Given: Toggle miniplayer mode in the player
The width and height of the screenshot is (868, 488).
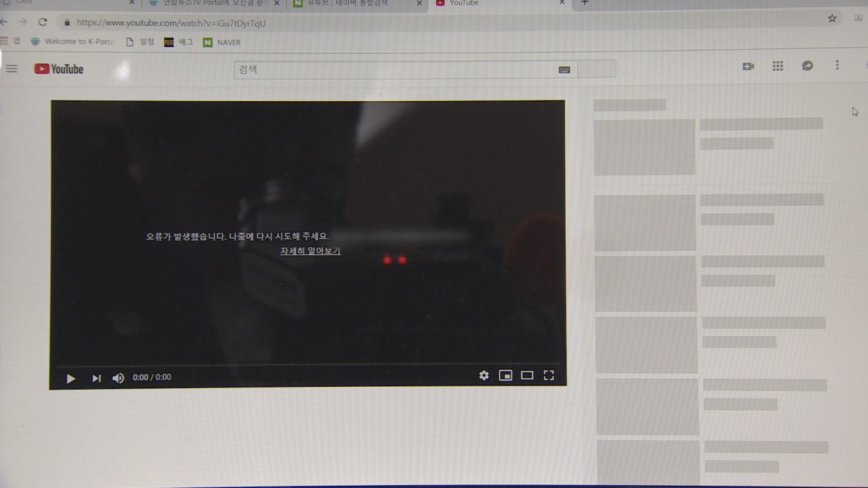Looking at the screenshot, I should (x=505, y=375).
